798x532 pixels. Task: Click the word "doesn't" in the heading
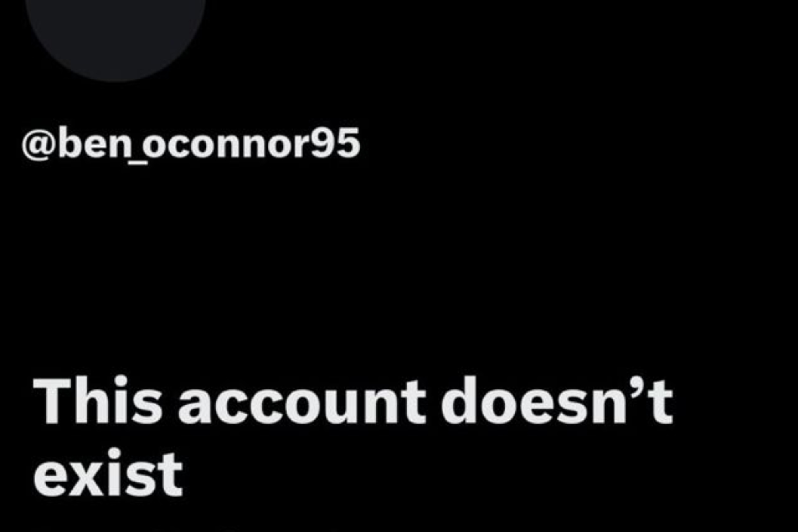[557, 400]
